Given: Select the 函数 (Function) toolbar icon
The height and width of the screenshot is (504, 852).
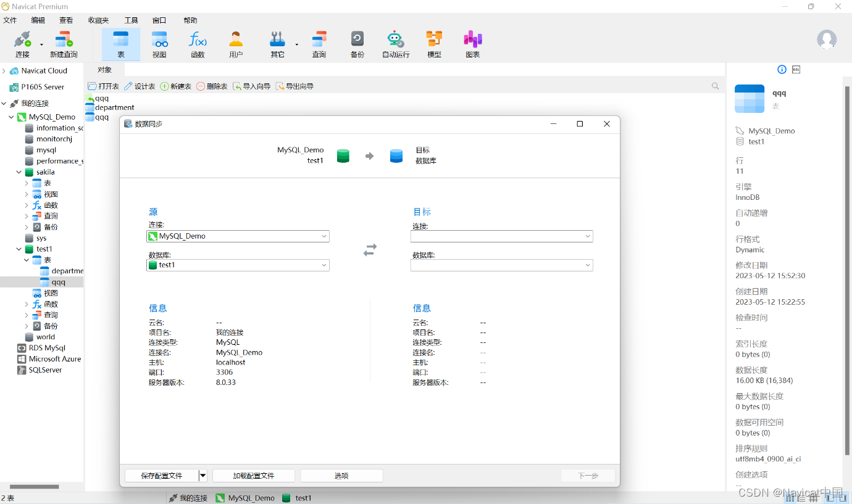Looking at the screenshot, I should coord(198,44).
